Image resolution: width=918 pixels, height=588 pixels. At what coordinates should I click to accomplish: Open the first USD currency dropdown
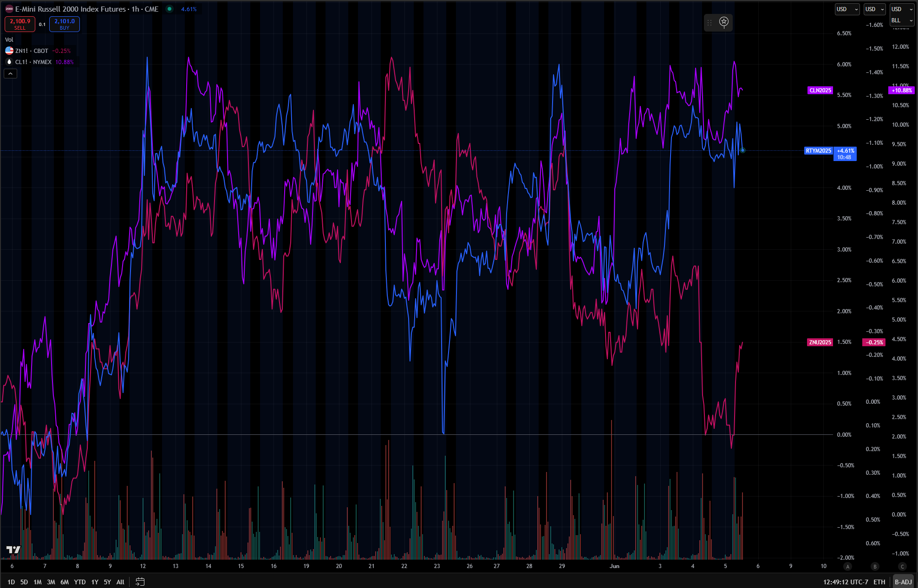(x=846, y=9)
